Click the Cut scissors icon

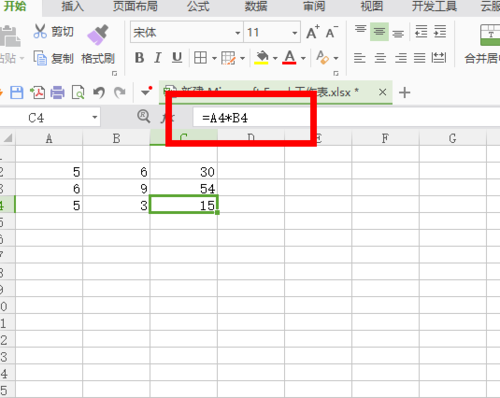pyautogui.click(x=40, y=32)
